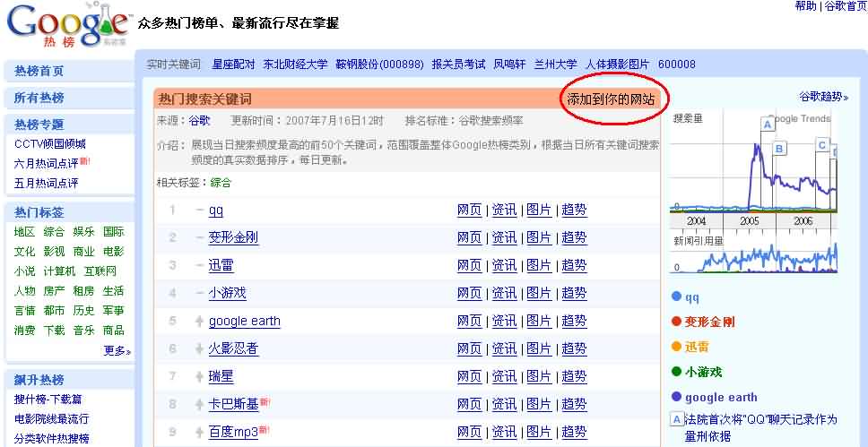
Task: Click the blue dot next to qq legend
Action: pos(676,297)
